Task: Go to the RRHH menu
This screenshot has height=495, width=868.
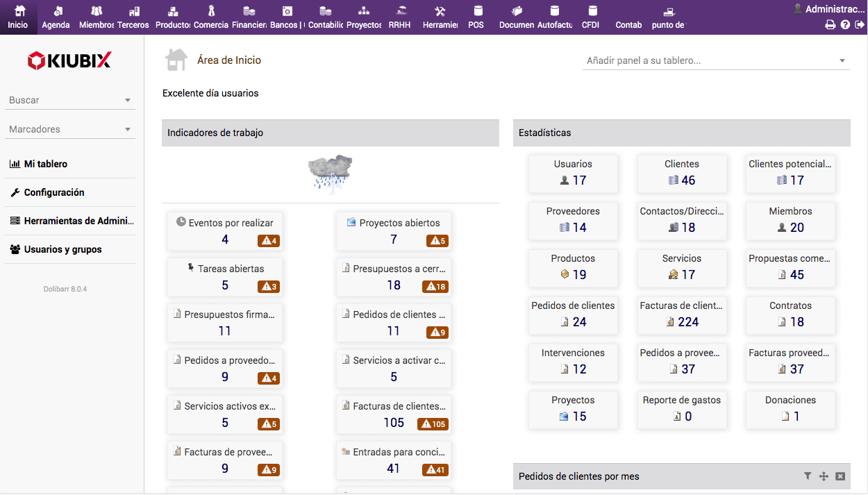Action: (x=399, y=17)
